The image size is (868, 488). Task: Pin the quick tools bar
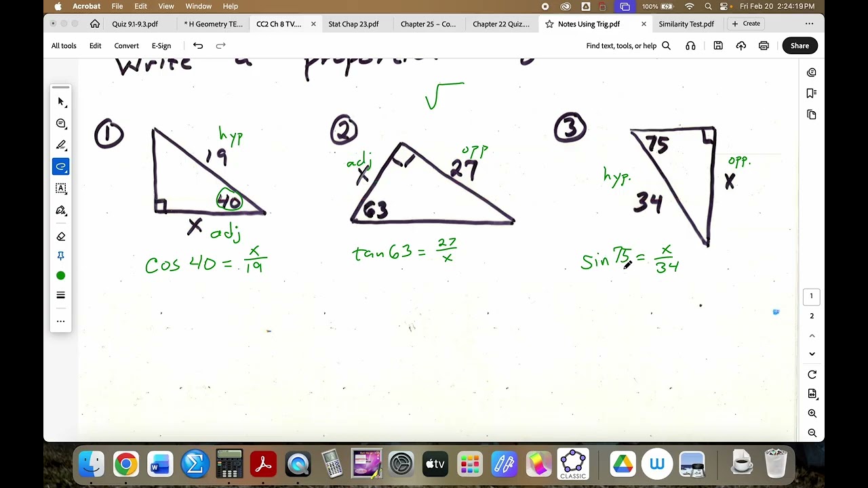[x=61, y=256]
